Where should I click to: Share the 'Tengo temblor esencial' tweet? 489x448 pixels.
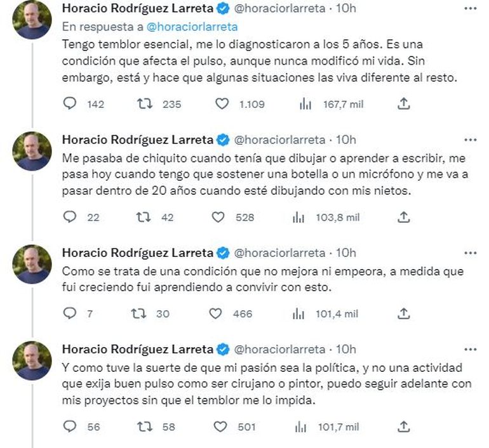click(x=403, y=103)
